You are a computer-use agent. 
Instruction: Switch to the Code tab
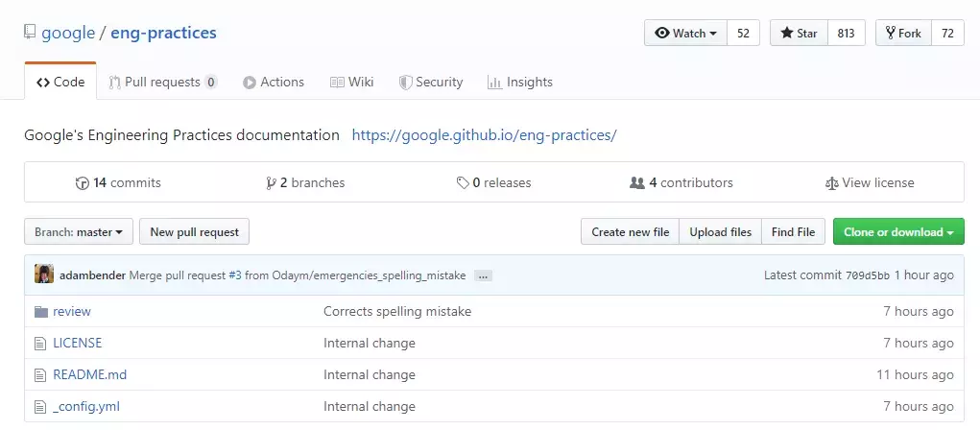(60, 82)
